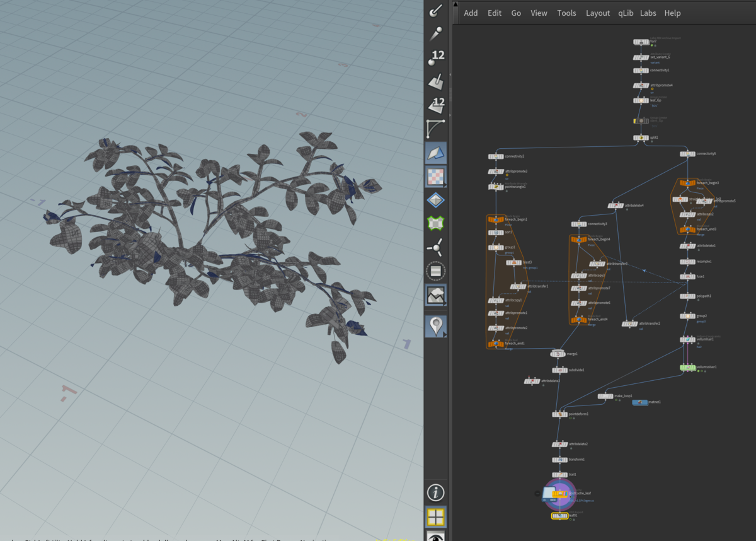Click the info (i) button in viewport toolbar
This screenshot has height=541, width=756.
[435, 492]
